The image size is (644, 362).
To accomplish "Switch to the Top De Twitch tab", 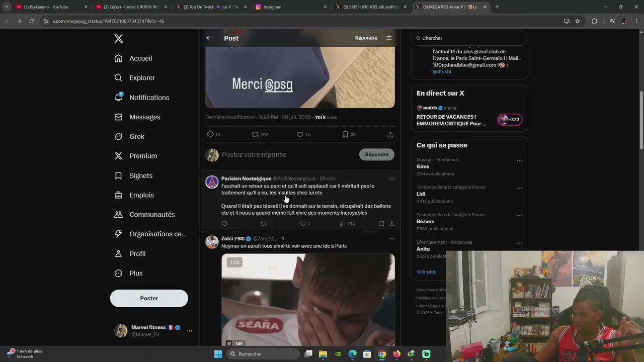I will pyautogui.click(x=211, y=7).
